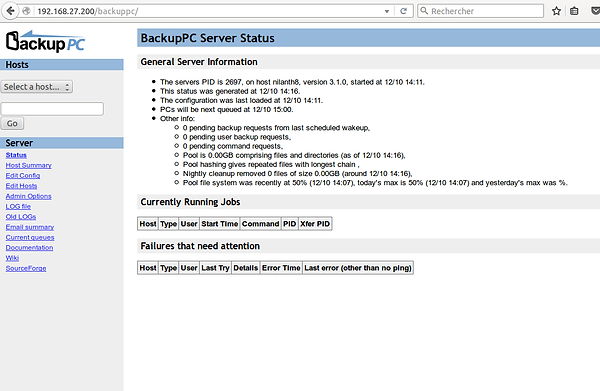Open the Email summary link
Viewport: 600px width, 391px height.
click(29, 227)
